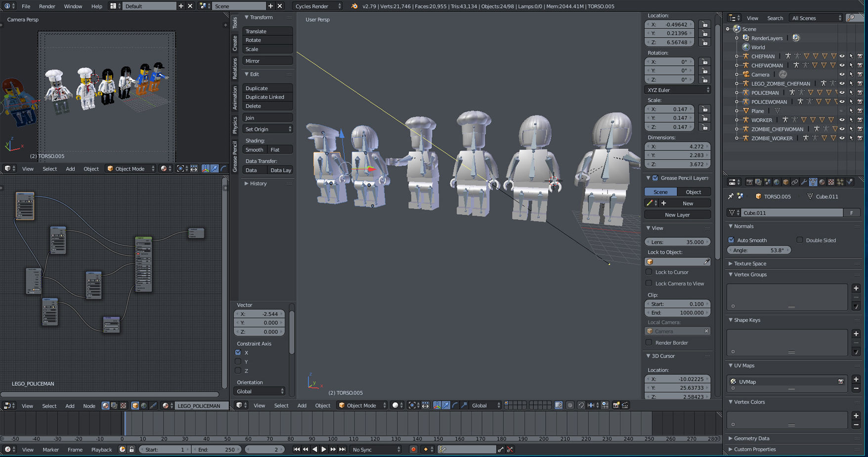
Task: Enable the Render Border checkbox
Action: 649,342
